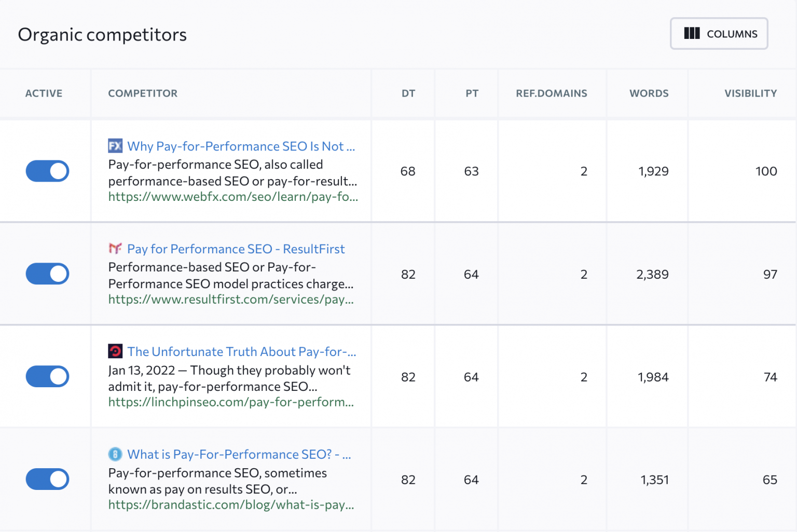The height and width of the screenshot is (532, 797).
Task: Turn off the ResultFirst active switch
Action: [x=47, y=274]
